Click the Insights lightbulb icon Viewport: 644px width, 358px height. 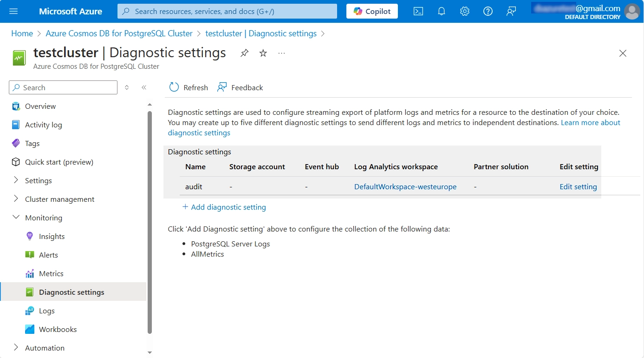tap(30, 236)
